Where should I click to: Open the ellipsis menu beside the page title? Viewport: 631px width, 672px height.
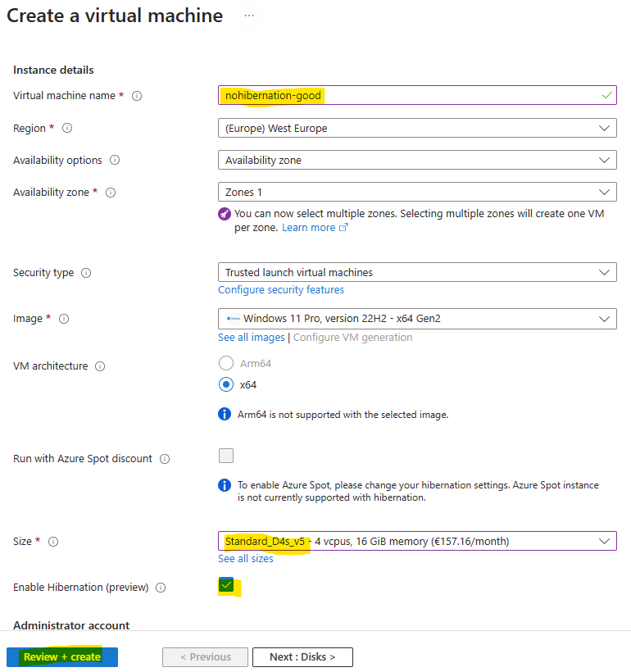pyautogui.click(x=249, y=16)
